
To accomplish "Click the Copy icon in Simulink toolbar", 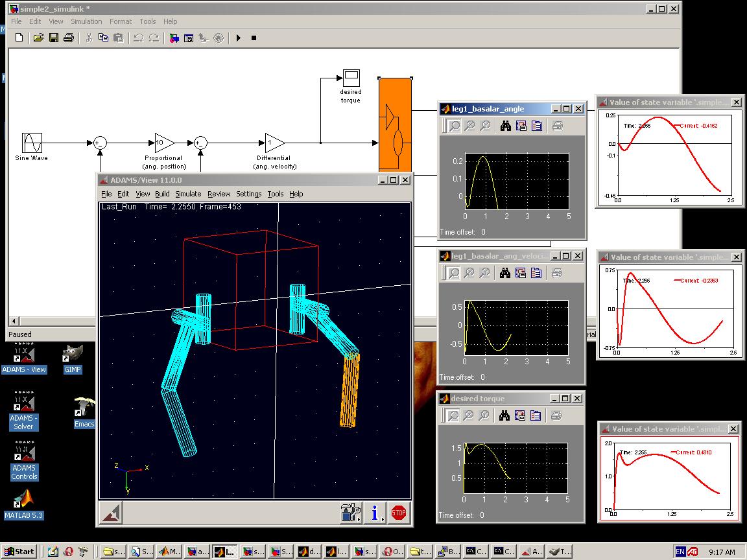I will [x=103, y=38].
